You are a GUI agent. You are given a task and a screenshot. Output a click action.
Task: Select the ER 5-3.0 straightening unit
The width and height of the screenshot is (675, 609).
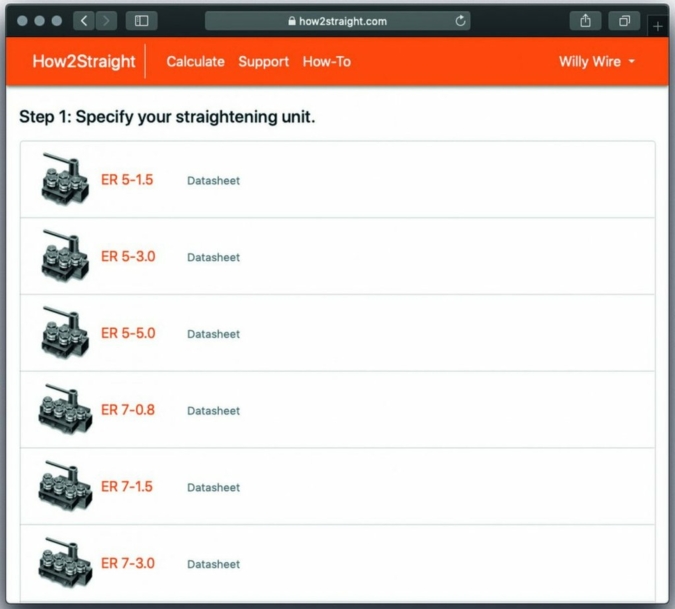click(128, 257)
